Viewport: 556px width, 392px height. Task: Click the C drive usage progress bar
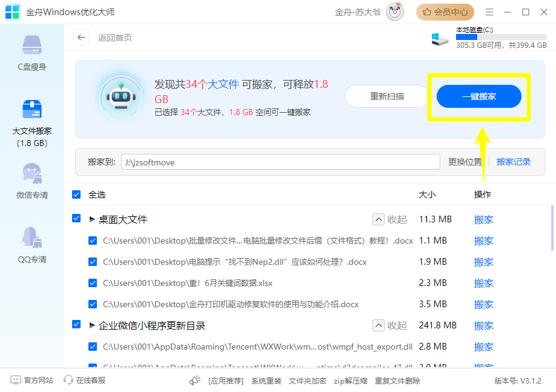tap(501, 37)
